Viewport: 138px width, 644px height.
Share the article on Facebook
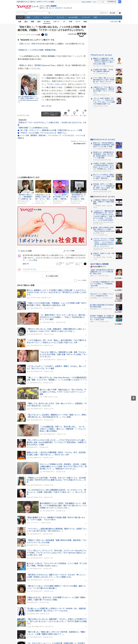click(46, 35)
